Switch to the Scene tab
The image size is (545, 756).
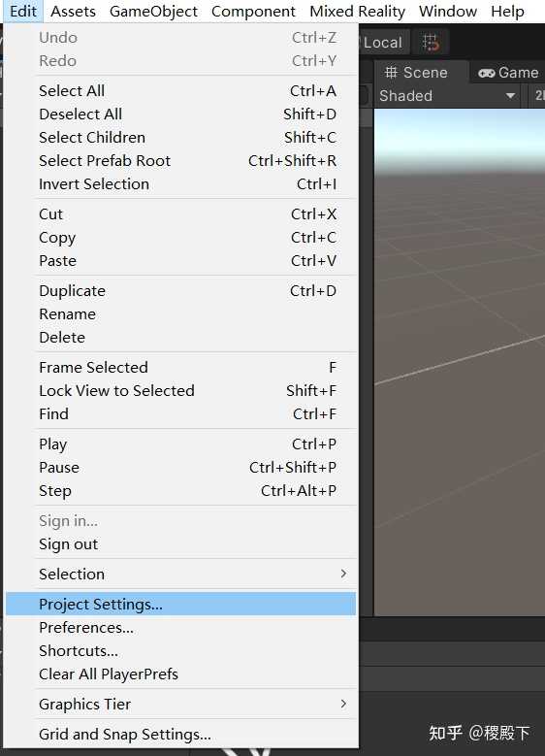(x=416, y=73)
